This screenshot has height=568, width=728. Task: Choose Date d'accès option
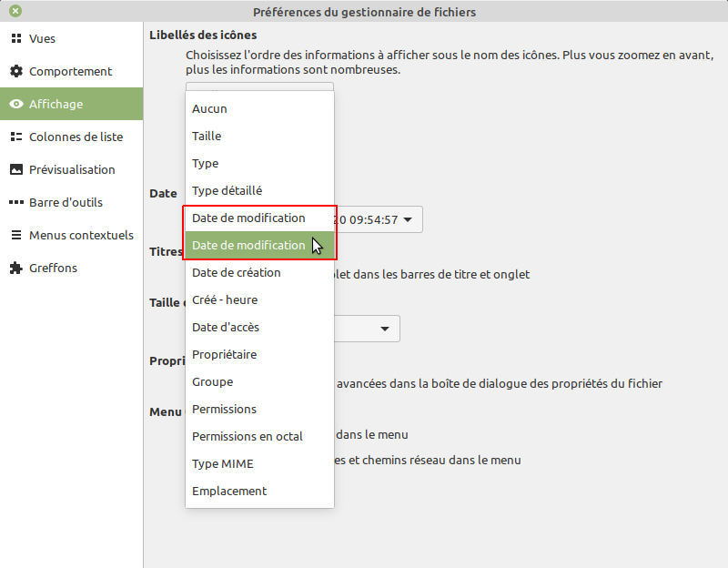259,327
